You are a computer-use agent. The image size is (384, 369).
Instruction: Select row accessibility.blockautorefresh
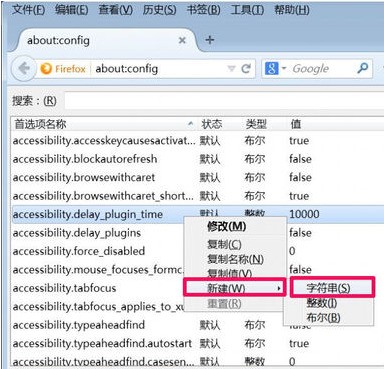(198, 159)
